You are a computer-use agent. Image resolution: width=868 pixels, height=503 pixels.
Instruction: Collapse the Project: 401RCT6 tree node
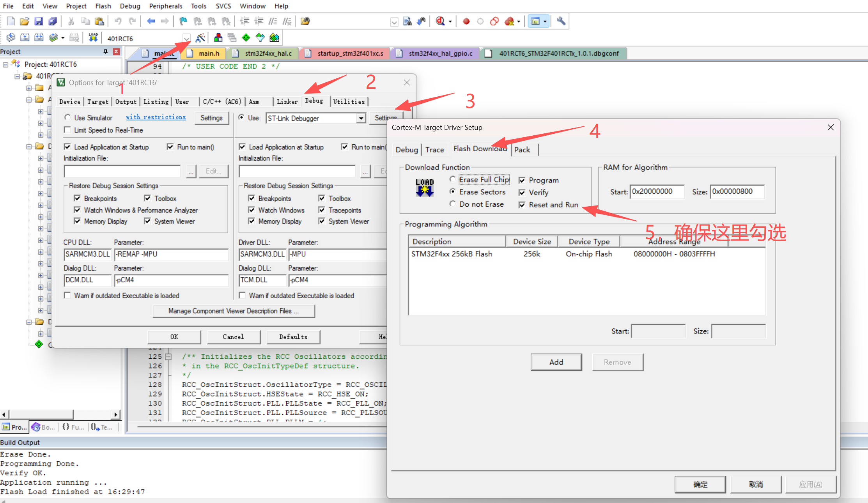point(5,64)
